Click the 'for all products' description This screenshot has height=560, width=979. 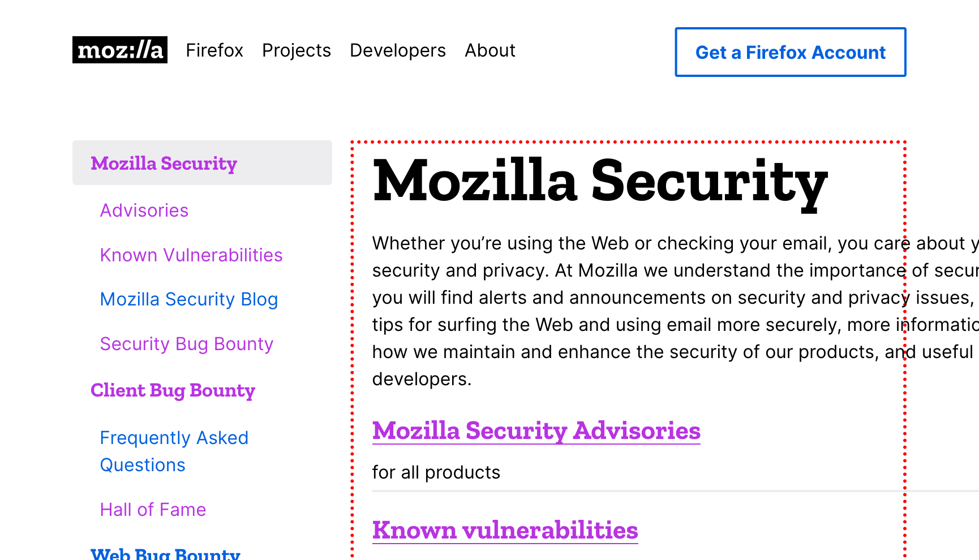click(x=436, y=472)
